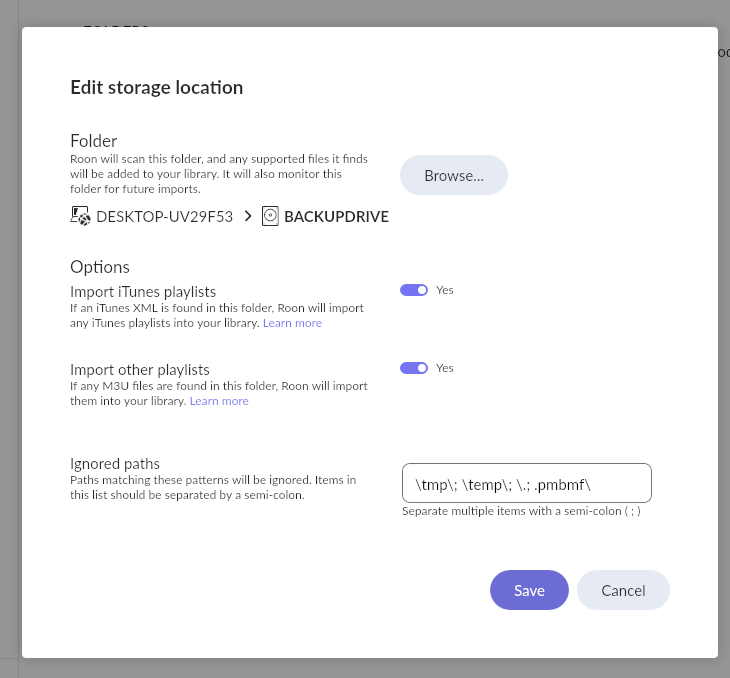Image resolution: width=730 pixels, height=678 pixels.
Task: Click the drive icon beside BACKUPDRIVE
Action: 270,216
